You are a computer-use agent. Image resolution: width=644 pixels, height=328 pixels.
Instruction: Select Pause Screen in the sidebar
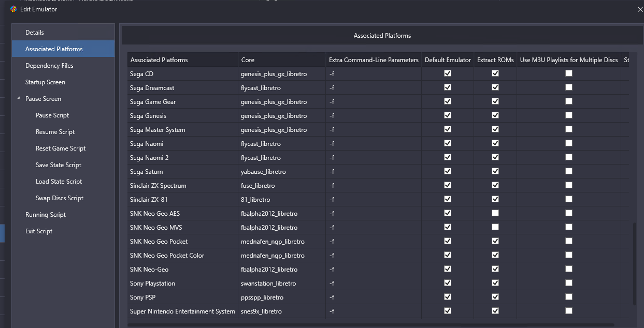[x=63, y=99]
